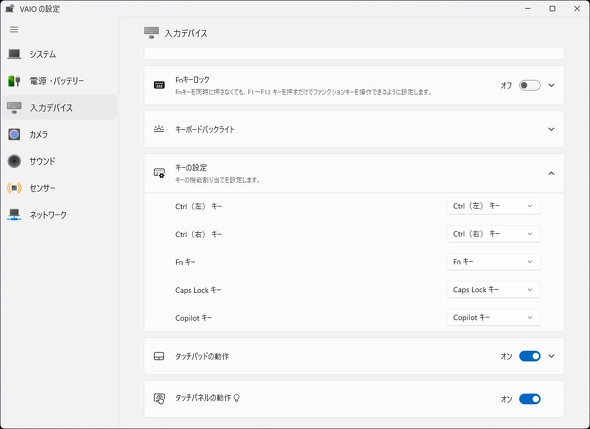Viewport: 590px width, 429px height.
Task: Disable the タッチパネルの動作 switch
Action: [x=529, y=399]
